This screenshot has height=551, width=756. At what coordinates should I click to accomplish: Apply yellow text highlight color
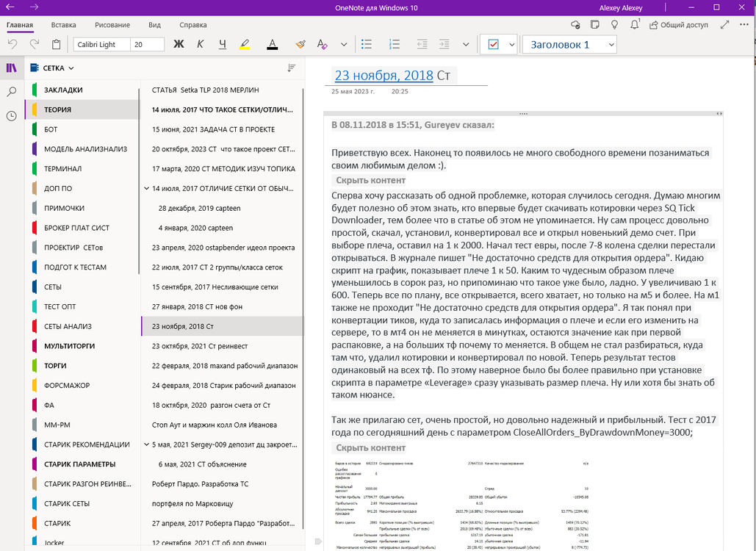pyautogui.click(x=245, y=44)
